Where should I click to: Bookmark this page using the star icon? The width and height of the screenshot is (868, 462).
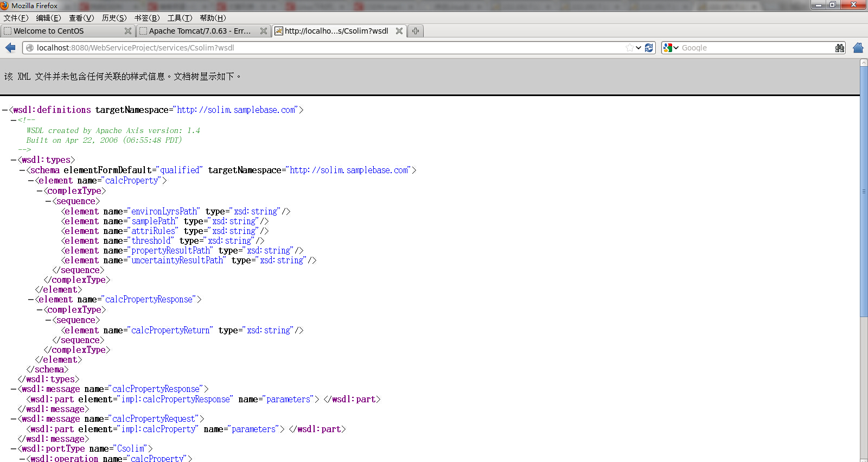pos(629,48)
